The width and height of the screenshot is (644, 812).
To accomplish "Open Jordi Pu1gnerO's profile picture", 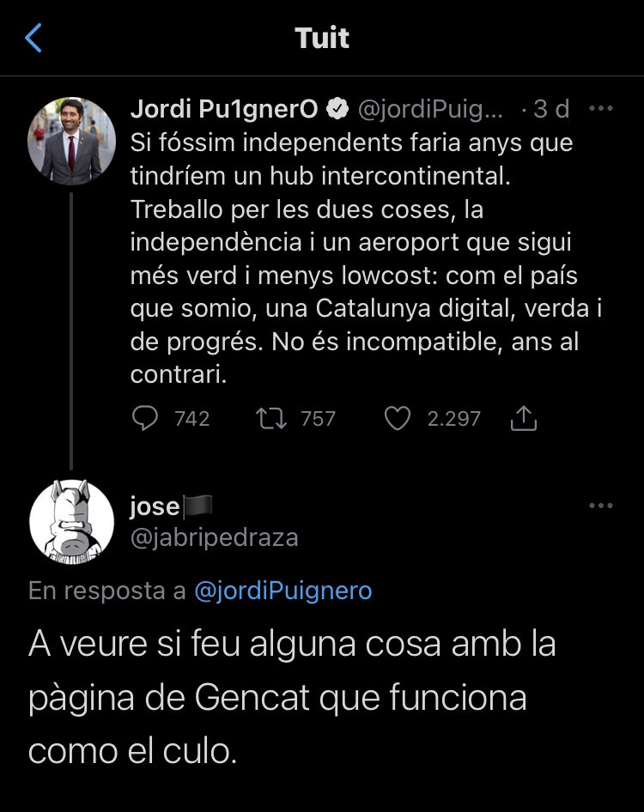I will tap(71, 140).
